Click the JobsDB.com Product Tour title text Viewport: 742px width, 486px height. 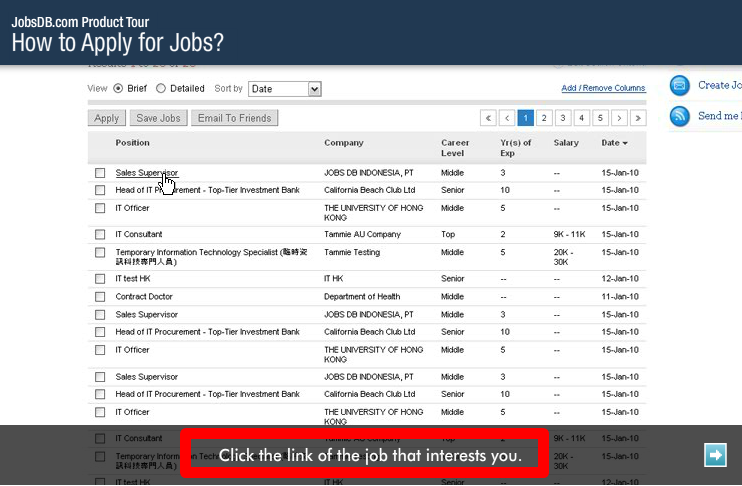tap(80, 22)
